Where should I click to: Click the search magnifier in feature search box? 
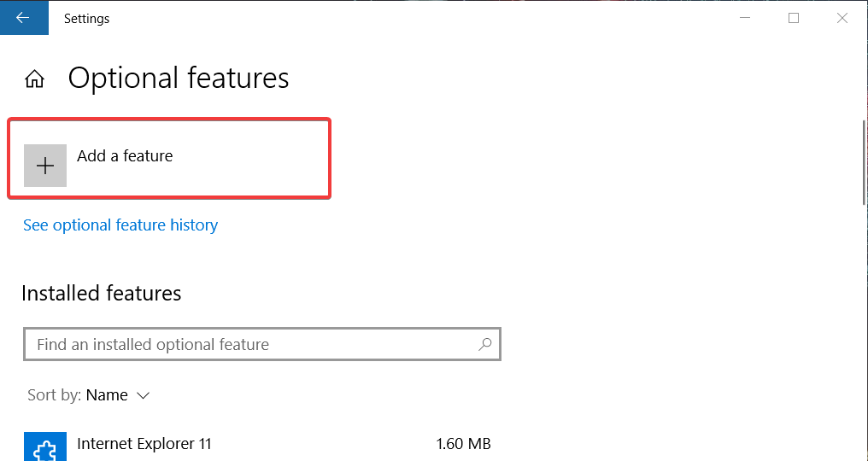485,344
